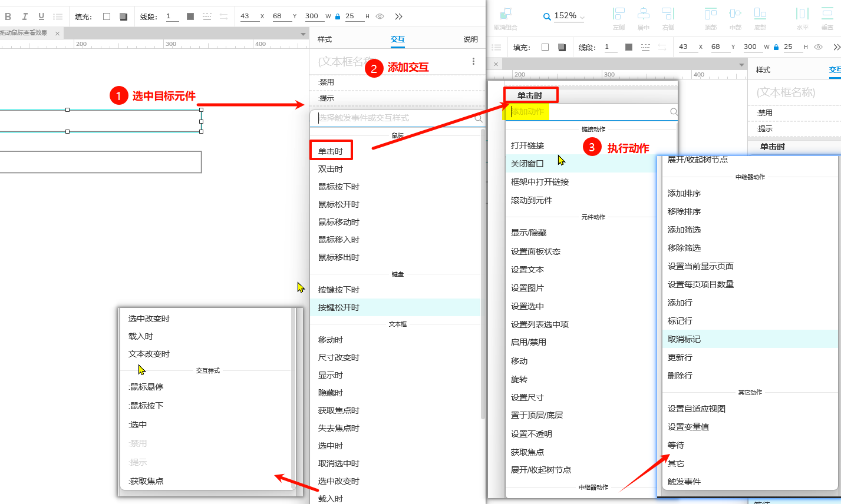The height and width of the screenshot is (504, 841).
Task: Toggle bold in the left screenshot toolbar
Action: [8, 16]
